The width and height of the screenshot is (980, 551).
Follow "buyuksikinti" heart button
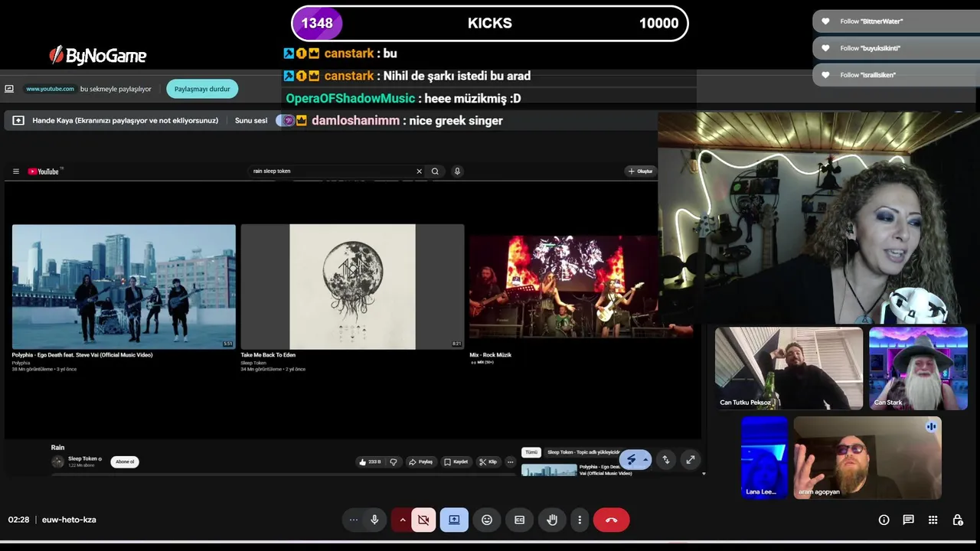tap(825, 48)
